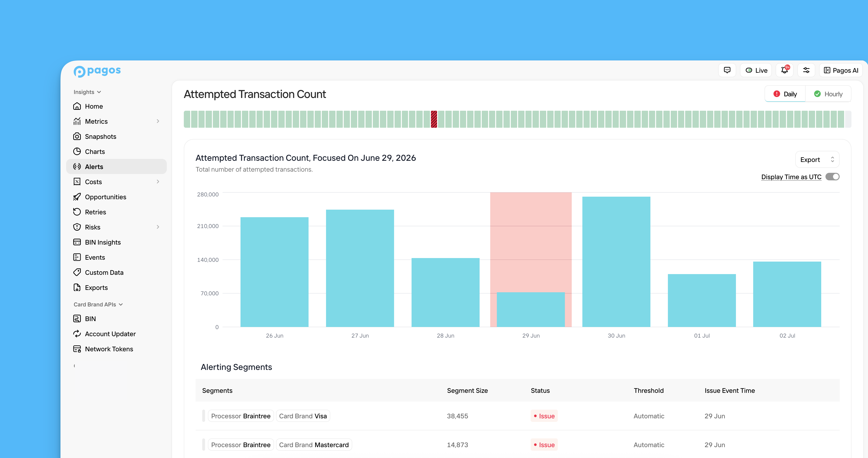Click the 28 Jun chart bar
Screen dimensions: 868x458
(445, 292)
